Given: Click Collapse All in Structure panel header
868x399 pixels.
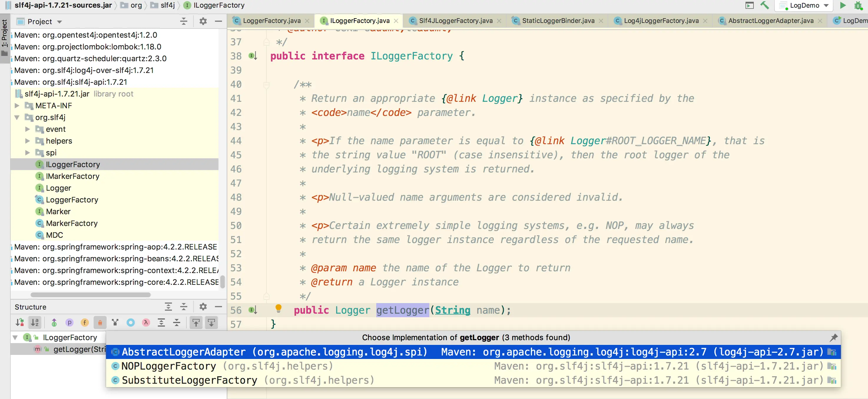Looking at the screenshot, I should pos(184,307).
